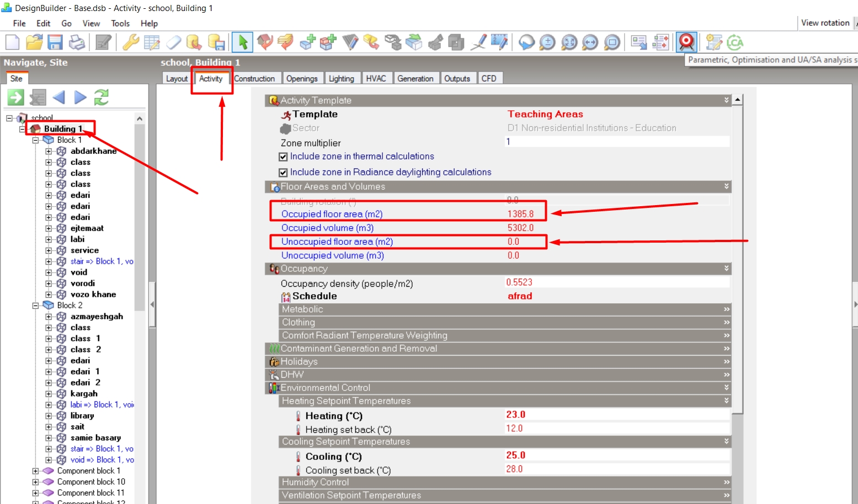
Task: Activate the green Select arrow tool
Action: [242, 42]
